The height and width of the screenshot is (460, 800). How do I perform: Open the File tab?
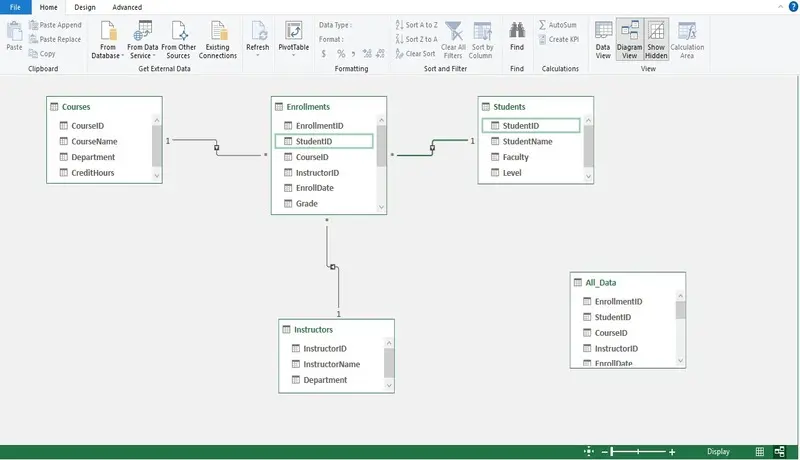[x=15, y=7]
